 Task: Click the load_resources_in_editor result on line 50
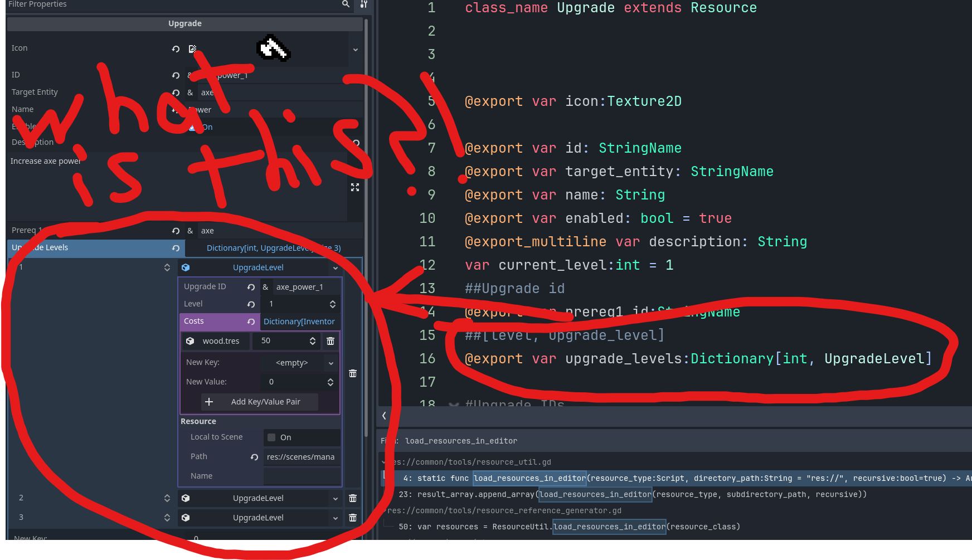[609, 527]
